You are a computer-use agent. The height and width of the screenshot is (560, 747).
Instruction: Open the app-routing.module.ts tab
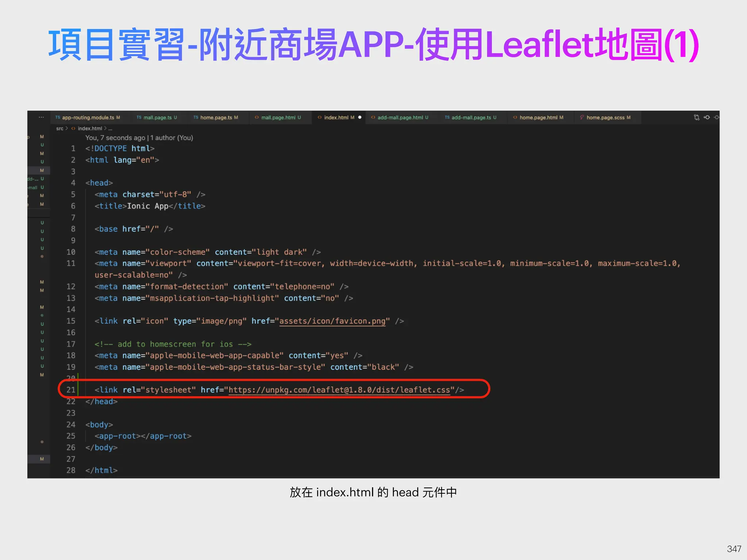[88, 117]
